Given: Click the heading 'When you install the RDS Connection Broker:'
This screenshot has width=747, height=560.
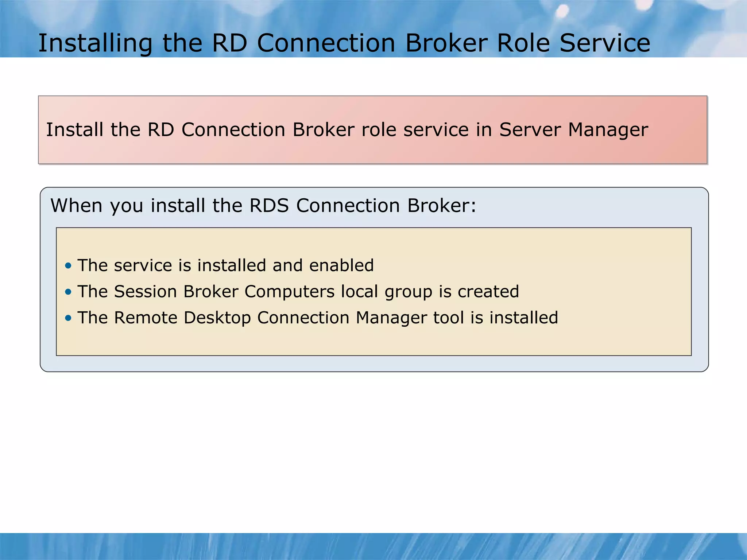Looking at the screenshot, I should [x=263, y=206].
